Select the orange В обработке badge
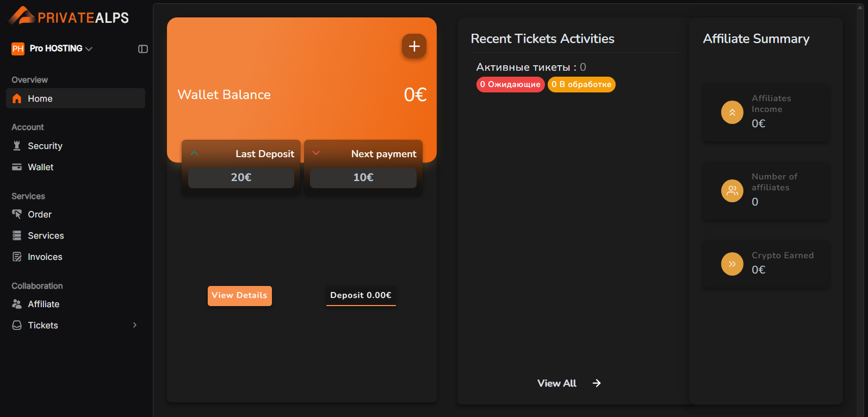 coord(581,84)
